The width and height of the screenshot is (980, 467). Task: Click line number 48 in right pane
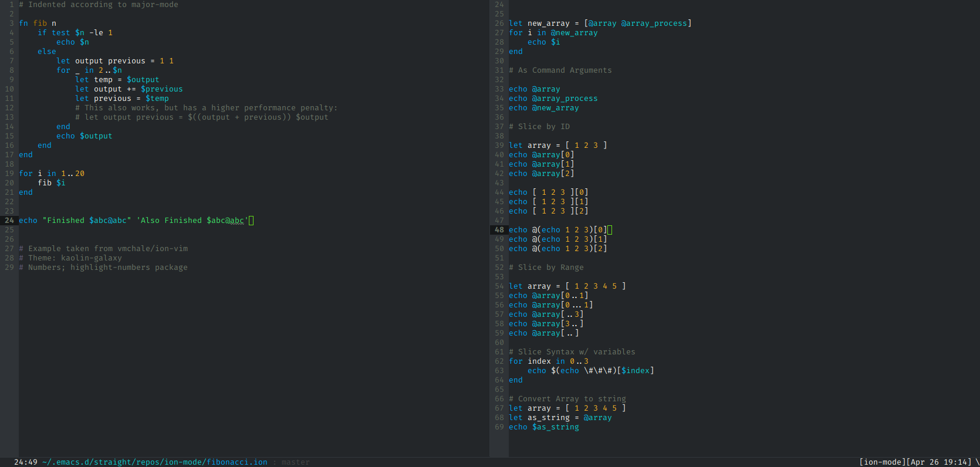coord(499,230)
